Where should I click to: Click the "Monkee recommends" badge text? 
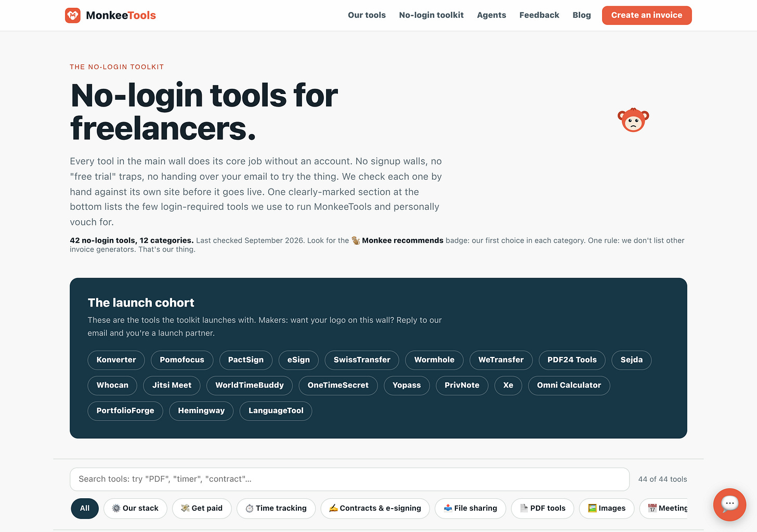pos(402,241)
